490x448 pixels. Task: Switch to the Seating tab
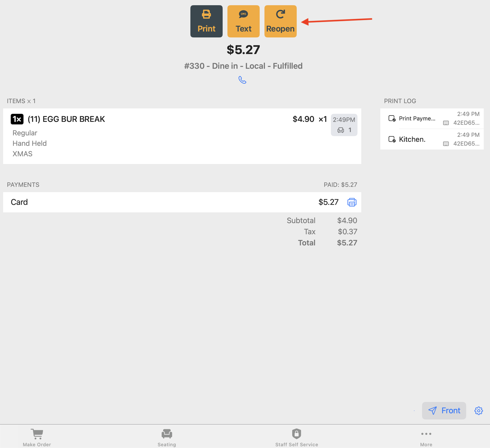[x=167, y=437]
